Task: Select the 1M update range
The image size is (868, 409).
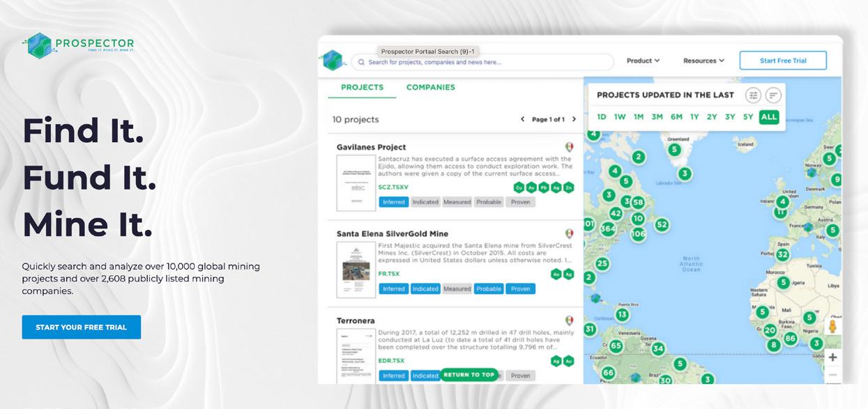Action: click(639, 117)
